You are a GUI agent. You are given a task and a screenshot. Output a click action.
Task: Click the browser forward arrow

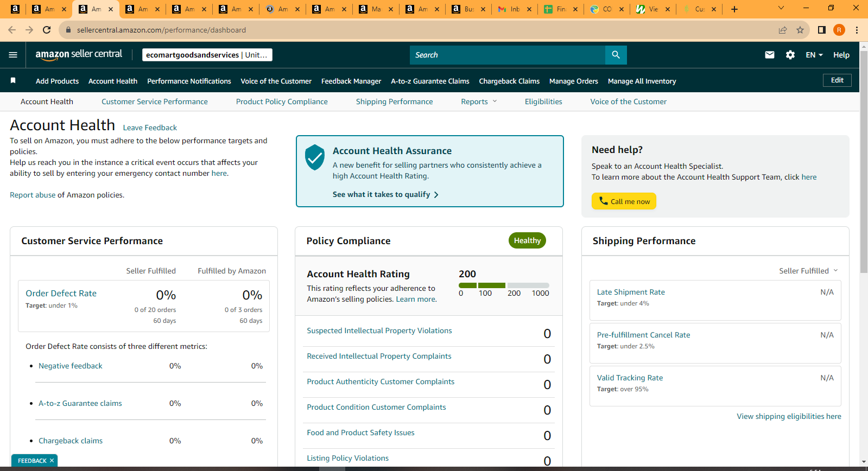click(x=29, y=30)
